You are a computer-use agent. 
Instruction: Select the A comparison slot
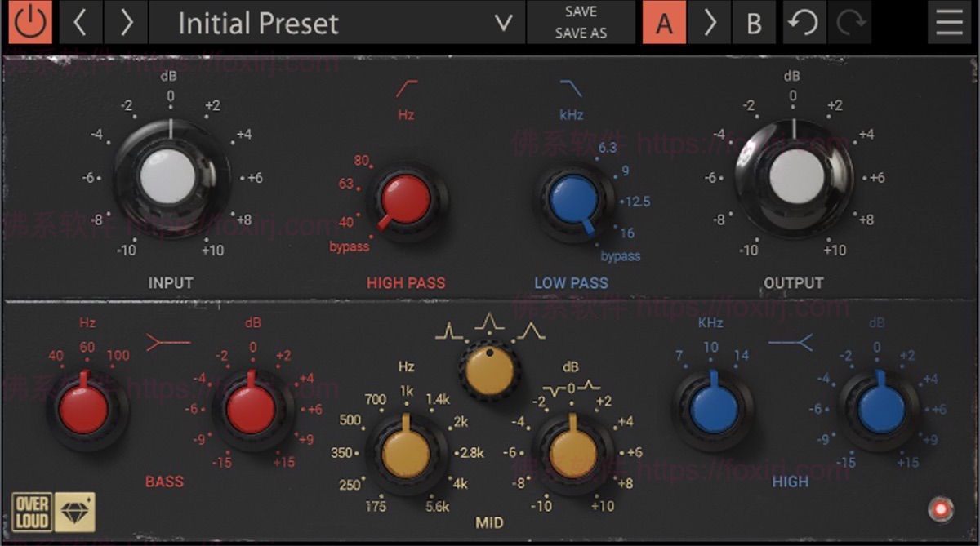(x=664, y=23)
